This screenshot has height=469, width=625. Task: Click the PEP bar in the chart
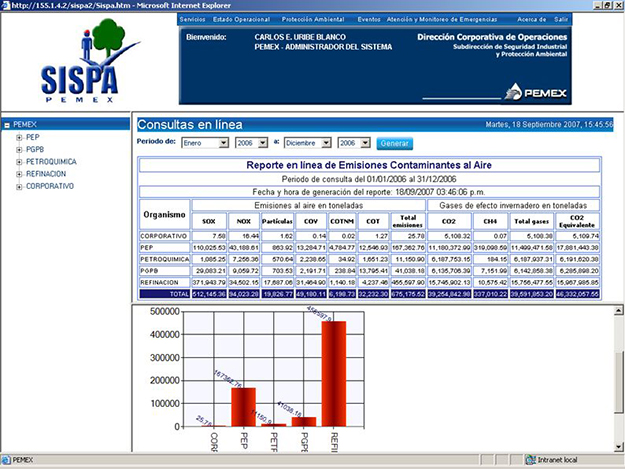pos(244,407)
